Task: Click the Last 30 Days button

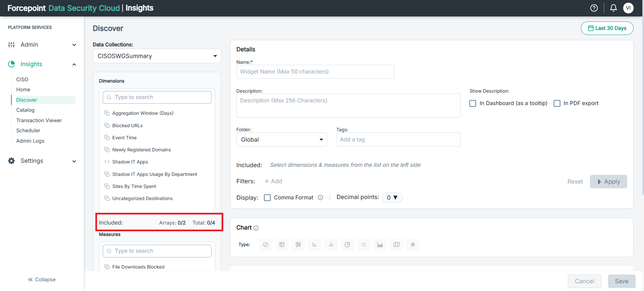Action: tap(607, 28)
